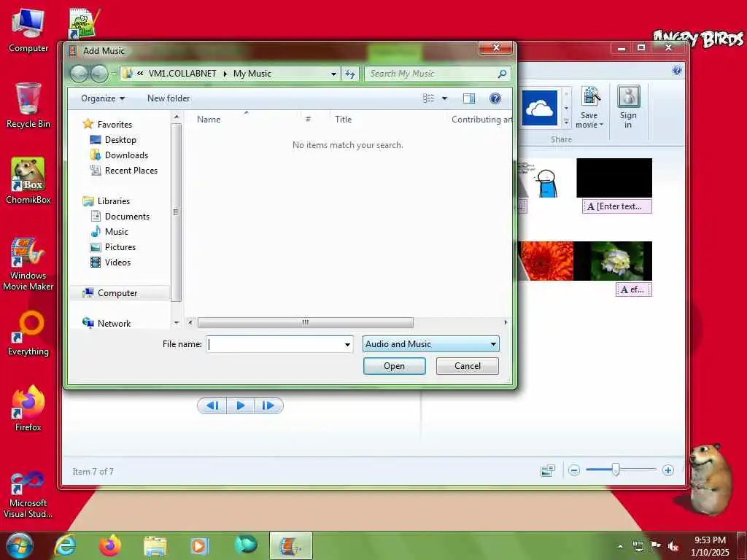Change view with the view mode icon
Screen dimensions: 747x560
click(429, 98)
